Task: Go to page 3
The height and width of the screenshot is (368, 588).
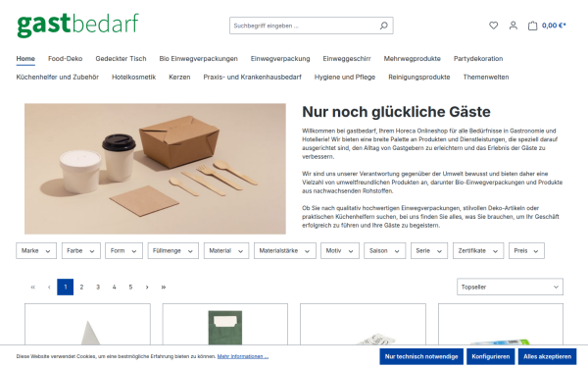Action: [x=98, y=287]
